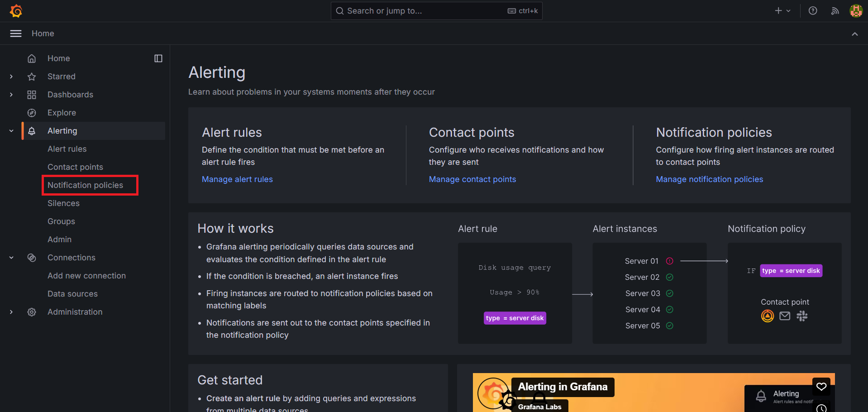This screenshot has width=868, height=412.
Task: Click Manage contact points link
Action: point(472,179)
